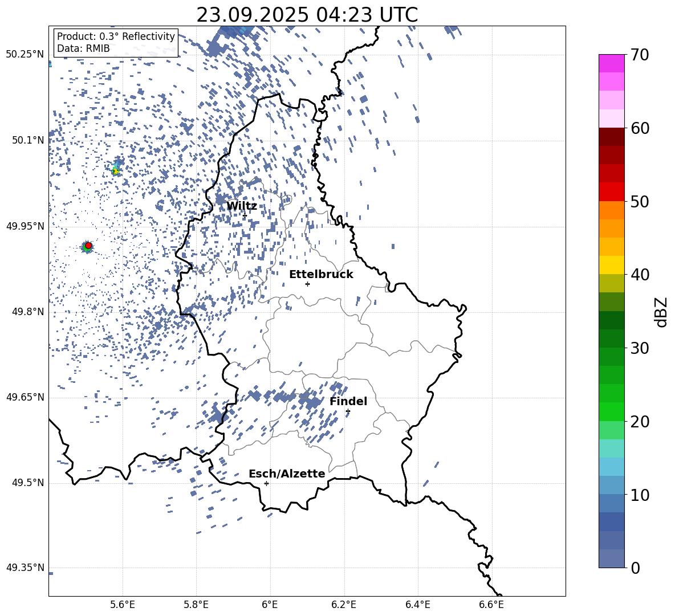This screenshot has height=616, width=675.
Task: Click the Esch/Alzette station cross marker
Action: pyautogui.click(x=266, y=483)
